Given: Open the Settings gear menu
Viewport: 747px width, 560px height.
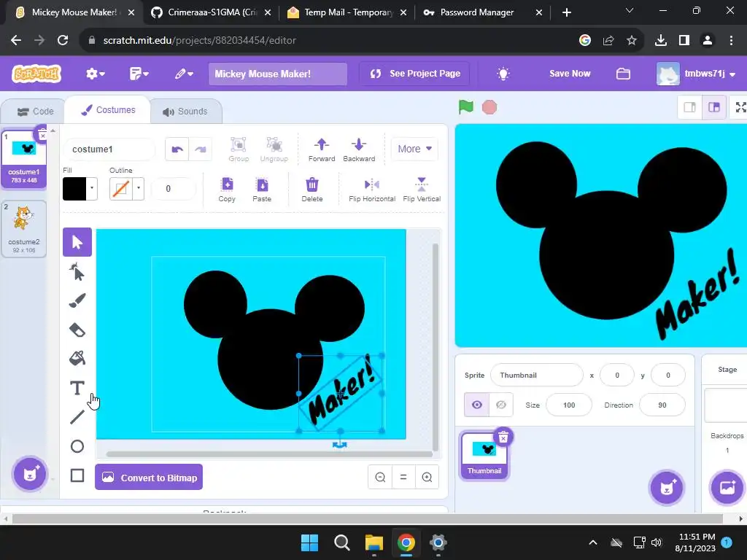Looking at the screenshot, I should click(96, 74).
